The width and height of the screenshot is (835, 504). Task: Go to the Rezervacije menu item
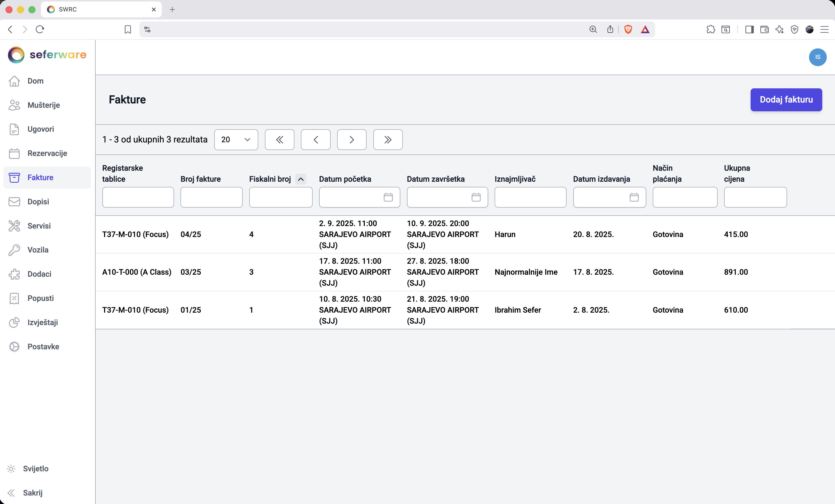[47, 153]
